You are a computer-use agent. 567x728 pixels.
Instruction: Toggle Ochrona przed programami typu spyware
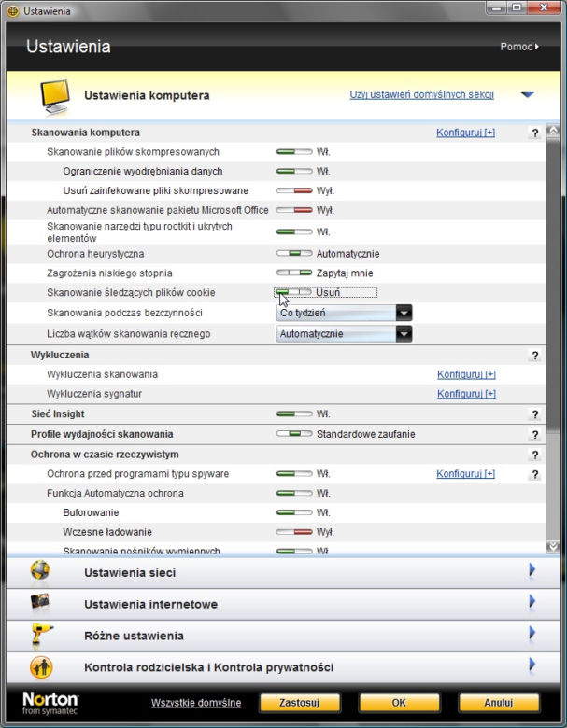click(294, 474)
